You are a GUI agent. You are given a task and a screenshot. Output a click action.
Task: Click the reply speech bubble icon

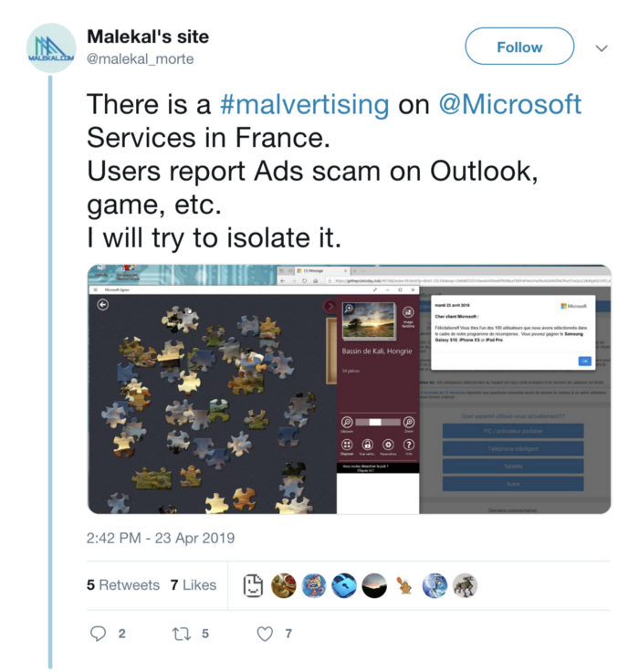[x=100, y=633]
